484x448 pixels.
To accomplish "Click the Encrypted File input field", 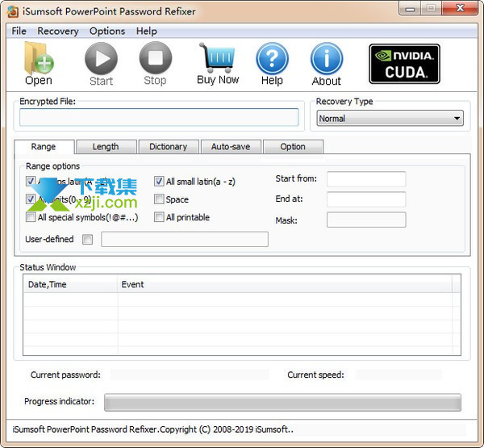I will (159, 117).
